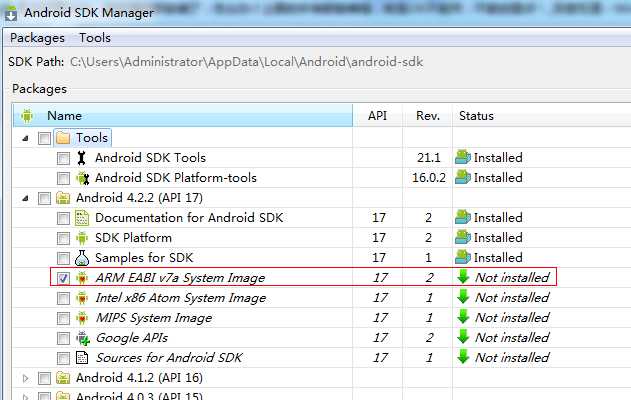Click the green download arrow for Google APIs
The width and height of the screenshot is (631, 400).
(x=464, y=337)
